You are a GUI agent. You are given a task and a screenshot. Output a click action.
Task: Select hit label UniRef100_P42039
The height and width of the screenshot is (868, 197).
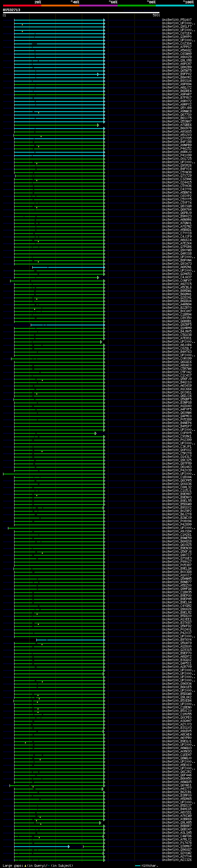[x=177, y=470]
